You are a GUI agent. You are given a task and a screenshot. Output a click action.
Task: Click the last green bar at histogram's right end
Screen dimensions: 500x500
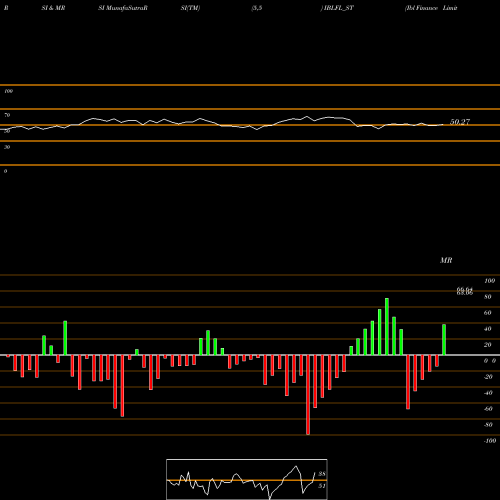pyautogui.click(x=444, y=340)
